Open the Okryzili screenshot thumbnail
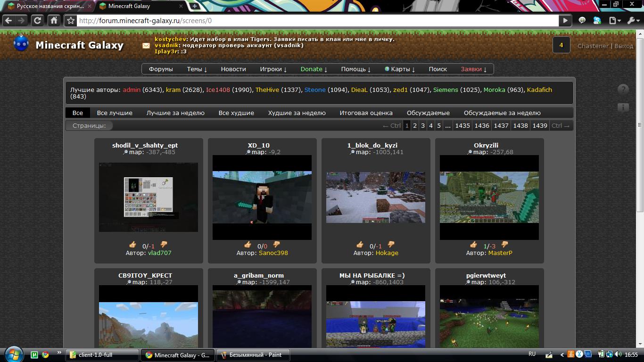This screenshot has height=362, width=644. pyautogui.click(x=489, y=197)
